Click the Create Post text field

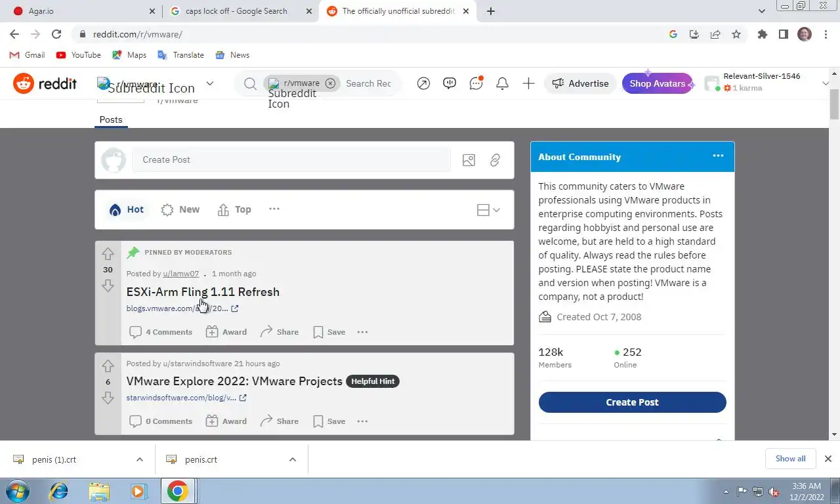(291, 159)
